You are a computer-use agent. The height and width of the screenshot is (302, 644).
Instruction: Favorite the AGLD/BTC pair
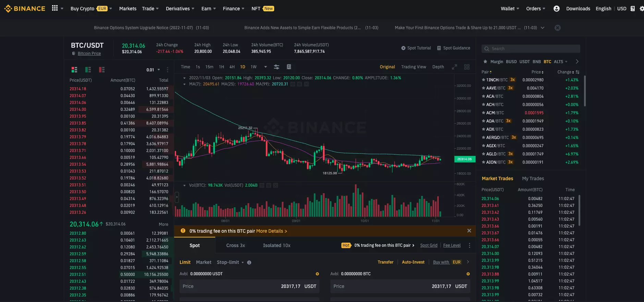click(x=484, y=154)
